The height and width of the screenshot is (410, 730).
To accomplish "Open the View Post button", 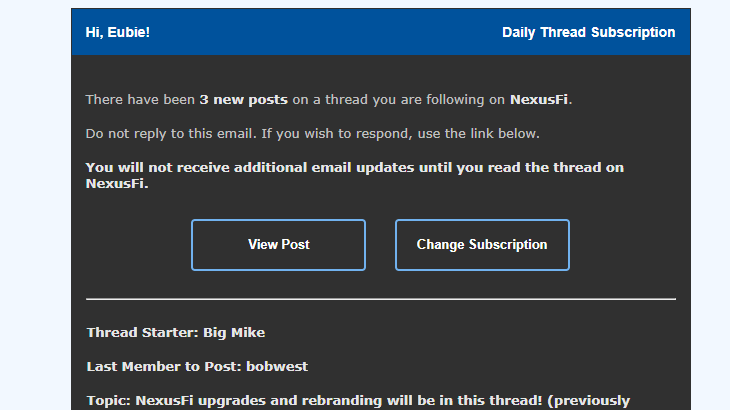I will pyautogui.click(x=278, y=245).
